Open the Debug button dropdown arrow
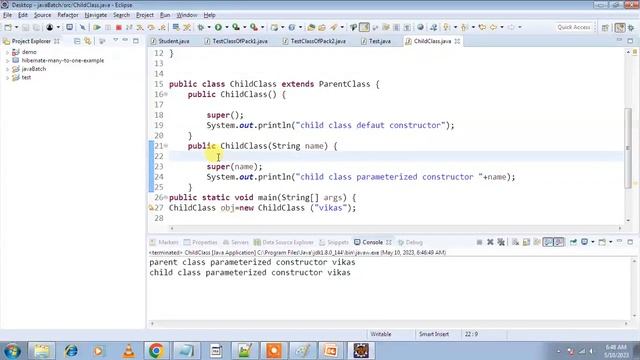Screen dimensions: 640x360 (x=209, y=27)
